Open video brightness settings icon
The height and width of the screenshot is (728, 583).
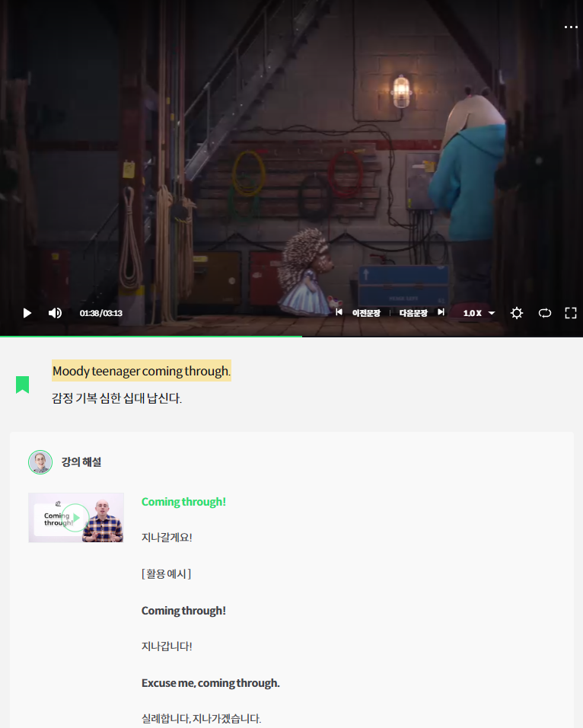(x=517, y=313)
